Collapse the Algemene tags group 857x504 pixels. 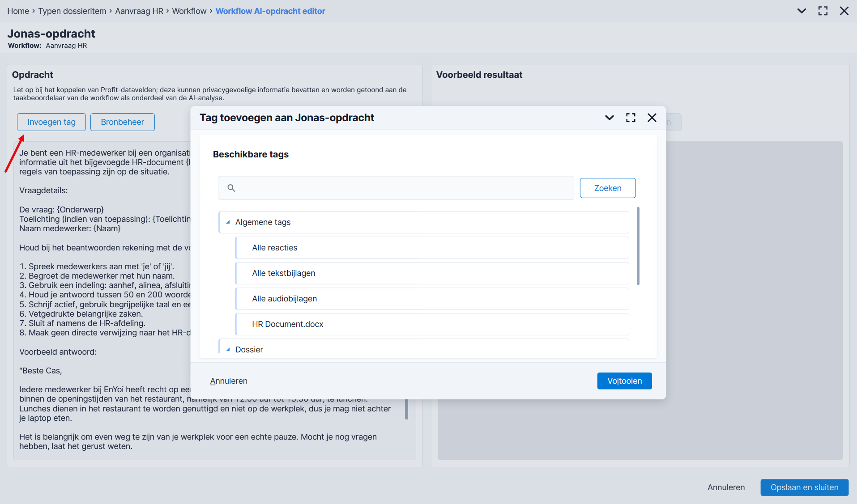[228, 222]
